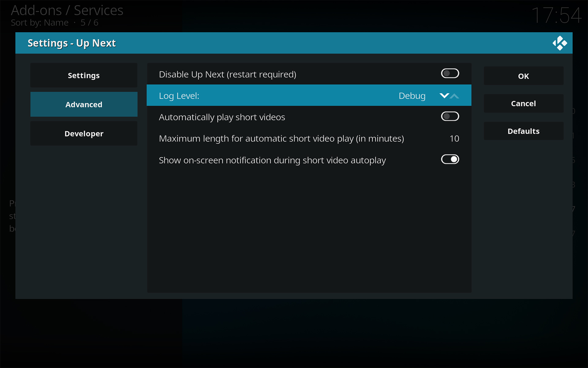Click the Show on-screen notification label
Viewport: 588px width, 368px height.
click(272, 160)
